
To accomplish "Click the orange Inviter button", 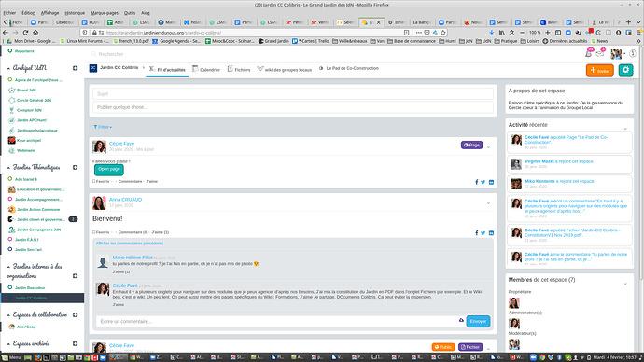I will (x=599, y=70).
